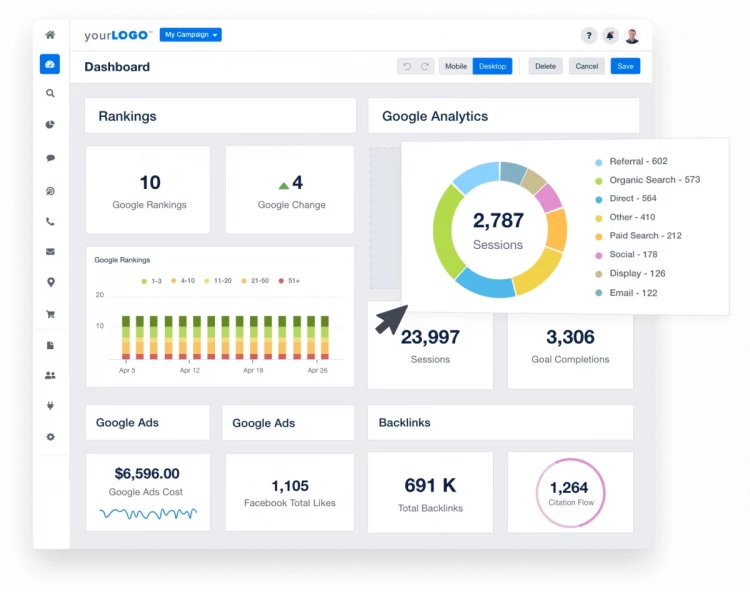
Task: Toggle the 4-10 legend item
Action: pos(183,281)
